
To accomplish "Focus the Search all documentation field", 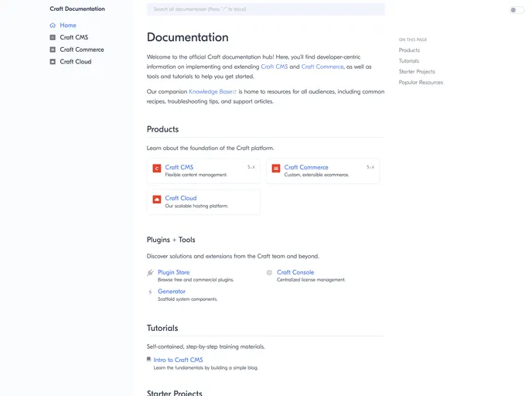I will (x=266, y=9).
